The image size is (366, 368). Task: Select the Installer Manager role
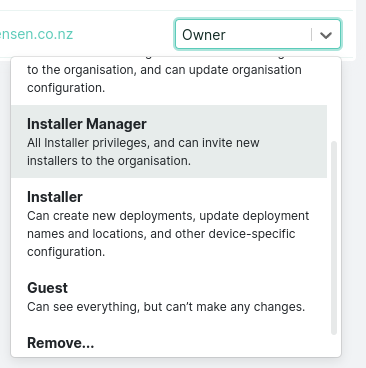(x=169, y=141)
